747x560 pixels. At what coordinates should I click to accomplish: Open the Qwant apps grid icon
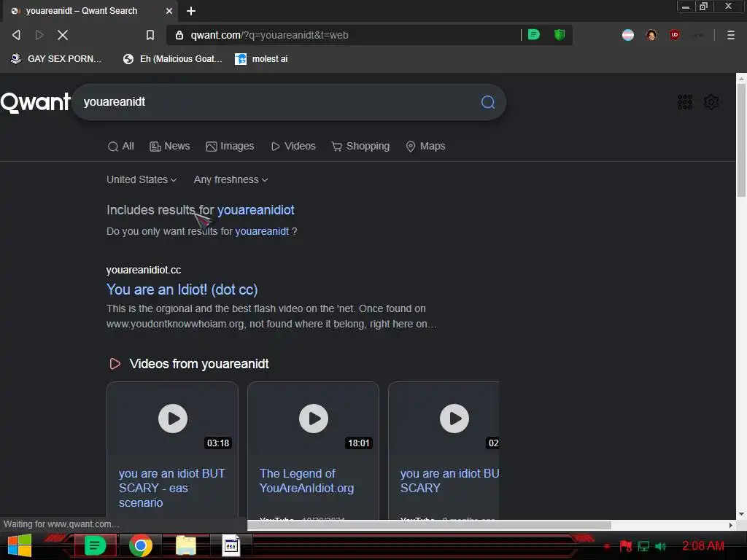pyautogui.click(x=684, y=102)
